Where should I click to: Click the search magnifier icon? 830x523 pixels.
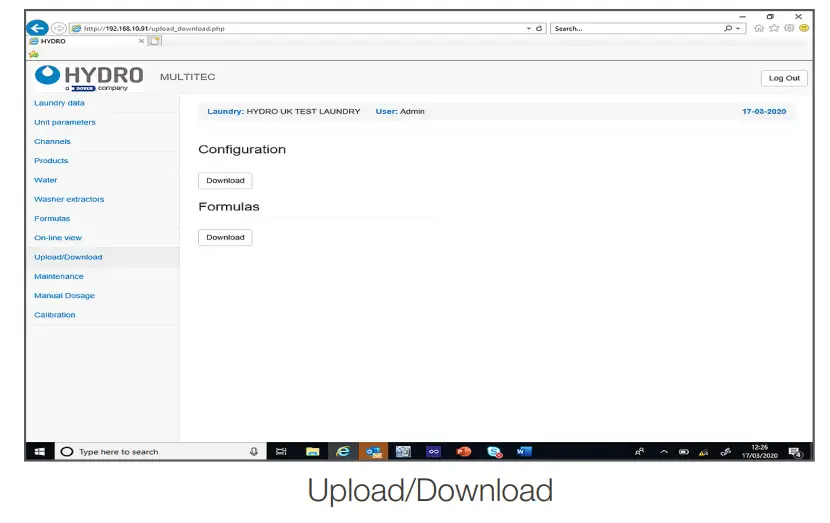point(728,29)
